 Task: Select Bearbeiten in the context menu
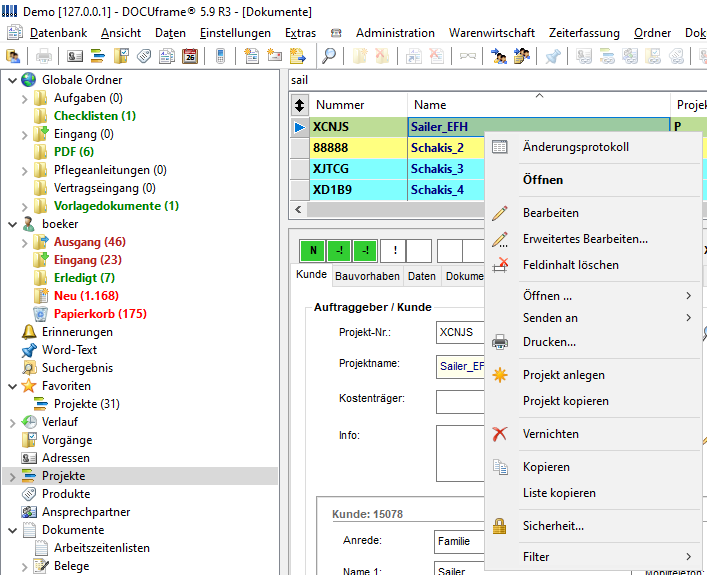coord(593,213)
